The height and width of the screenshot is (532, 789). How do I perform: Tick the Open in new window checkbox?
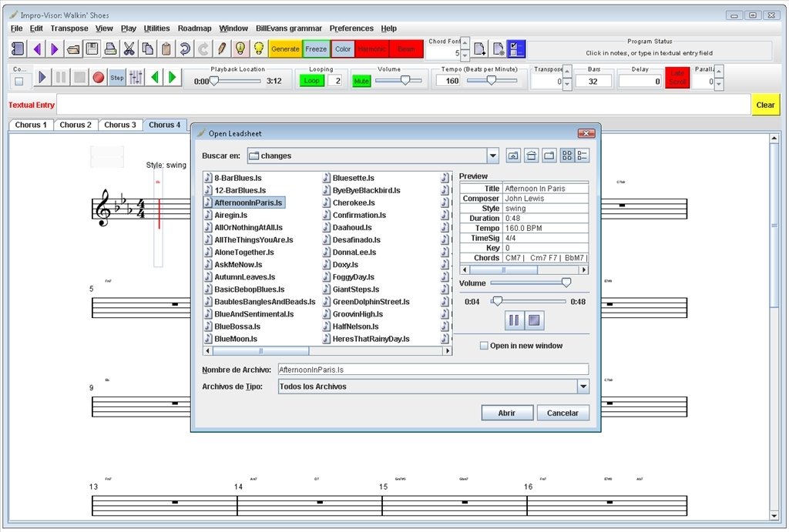tap(484, 346)
